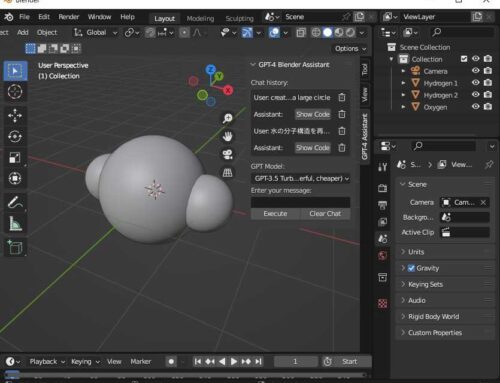Open the Output properties printer icon
The height and width of the screenshot is (383, 500).
point(383,205)
